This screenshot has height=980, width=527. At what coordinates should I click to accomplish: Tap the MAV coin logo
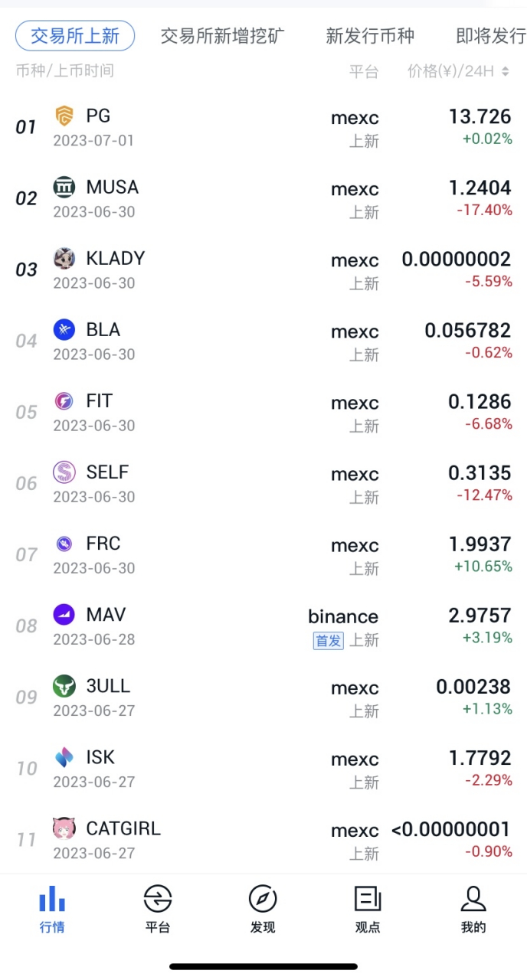click(x=64, y=614)
